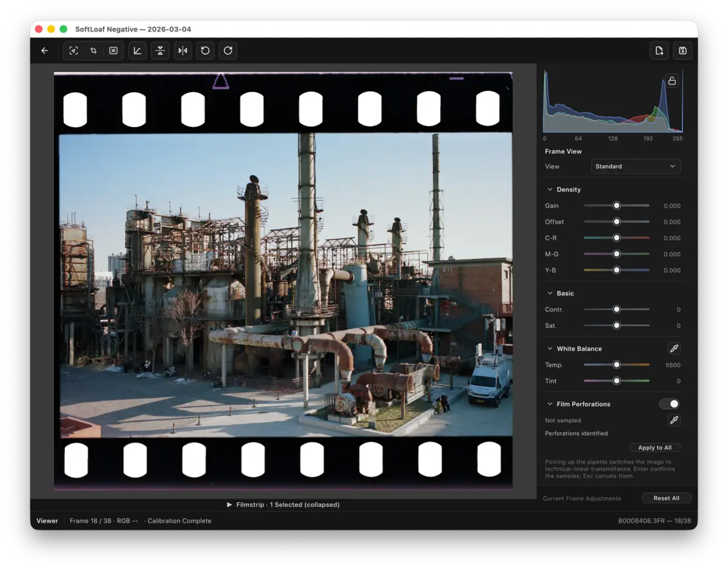Viewport: 728px width, 570px height.
Task: Click the Reset All button
Action: point(666,498)
